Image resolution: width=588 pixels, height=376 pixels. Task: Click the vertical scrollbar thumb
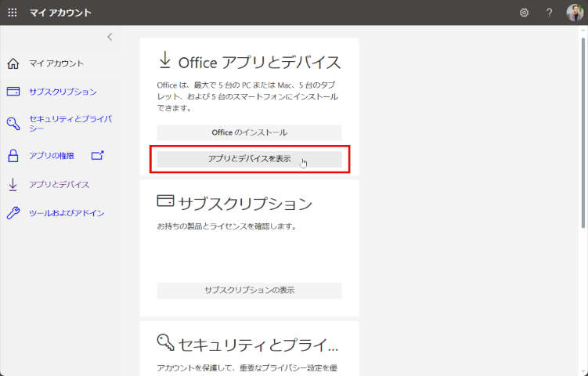(x=583, y=132)
